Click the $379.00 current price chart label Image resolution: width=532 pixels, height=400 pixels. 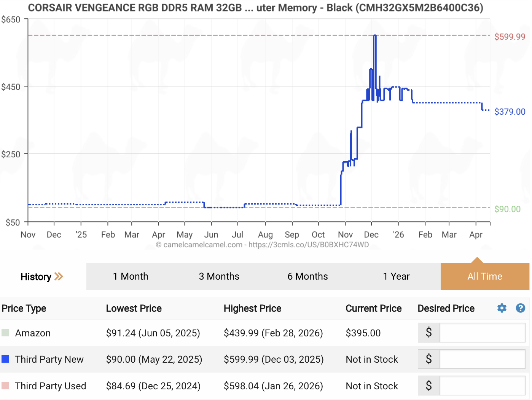tap(510, 112)
